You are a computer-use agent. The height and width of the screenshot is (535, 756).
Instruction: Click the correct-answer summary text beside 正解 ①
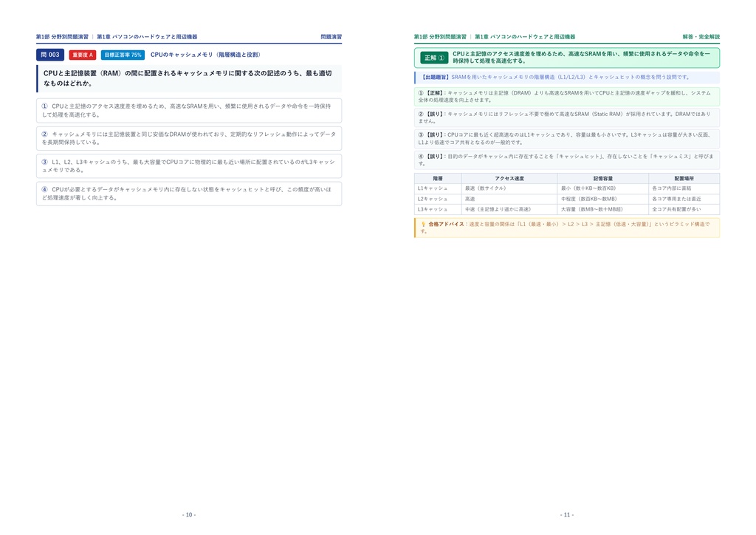tap(582, 58)
